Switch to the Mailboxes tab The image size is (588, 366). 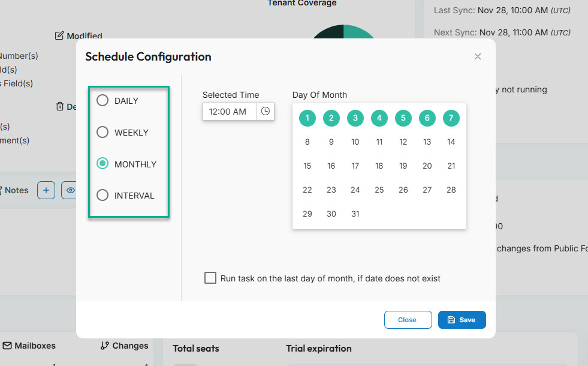pos(29,346)
